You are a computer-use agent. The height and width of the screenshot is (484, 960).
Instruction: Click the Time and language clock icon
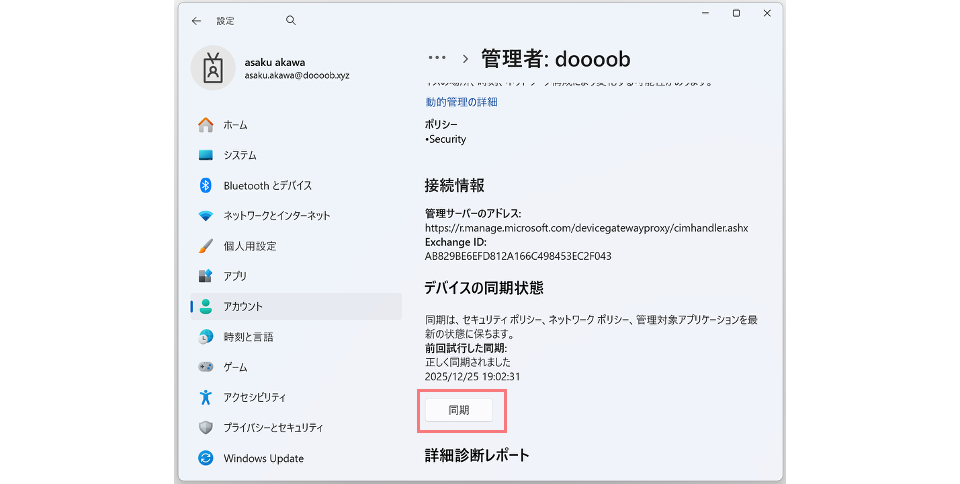point(206,337)
